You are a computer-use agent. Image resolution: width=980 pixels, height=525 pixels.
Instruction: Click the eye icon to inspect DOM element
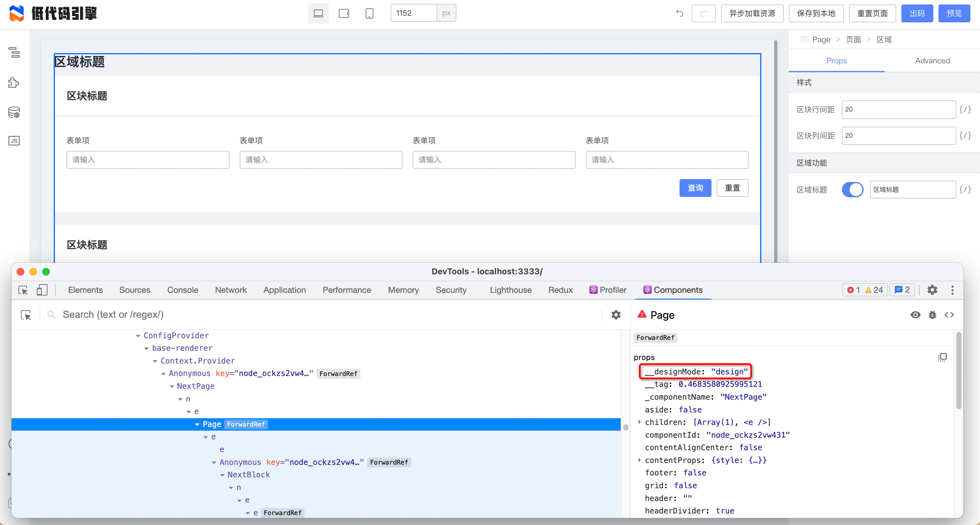click(915, 315)
